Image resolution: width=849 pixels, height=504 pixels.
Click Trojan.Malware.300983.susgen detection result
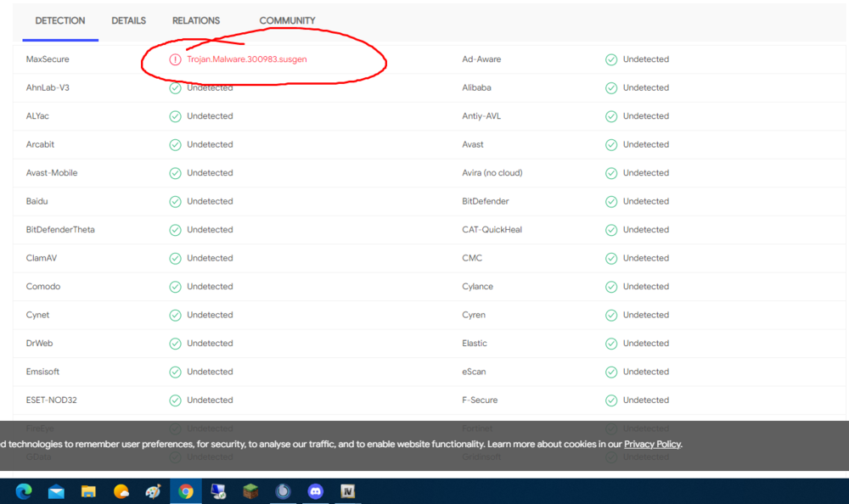tap(247, 59)
